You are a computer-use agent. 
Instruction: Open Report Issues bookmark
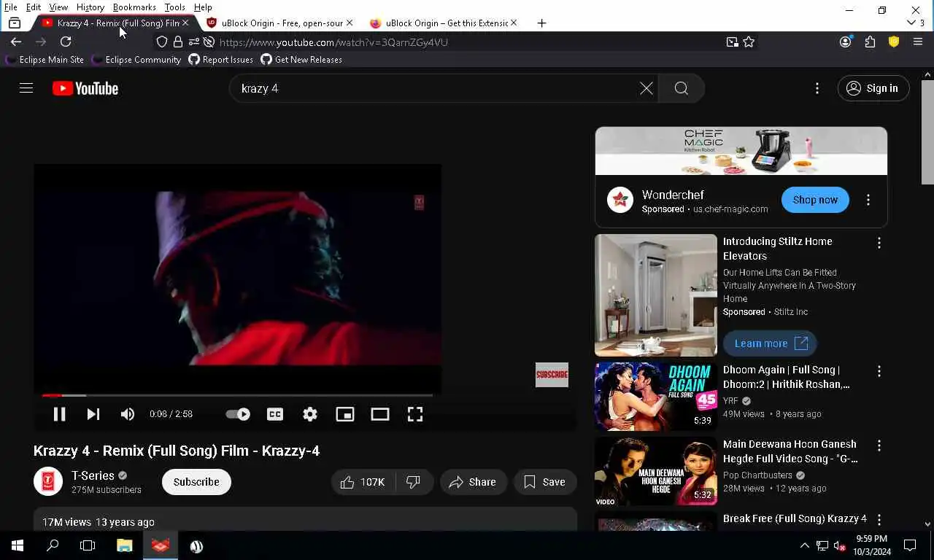coord(220,60)
